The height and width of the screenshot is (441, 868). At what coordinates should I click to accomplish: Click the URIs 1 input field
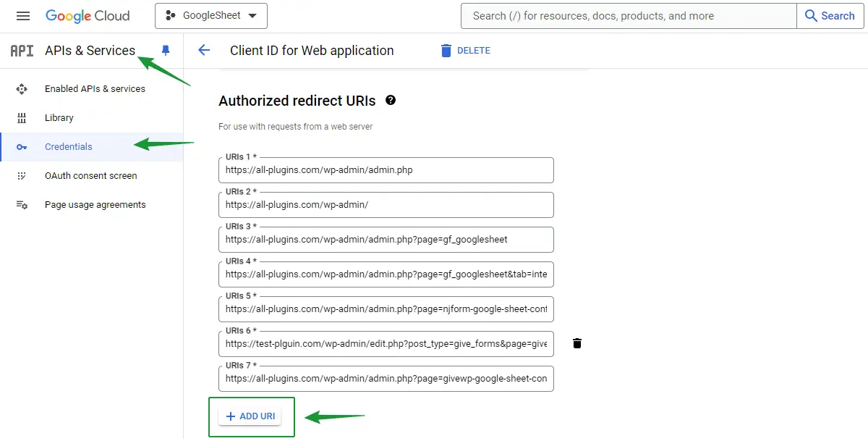(x=386, y=170)
